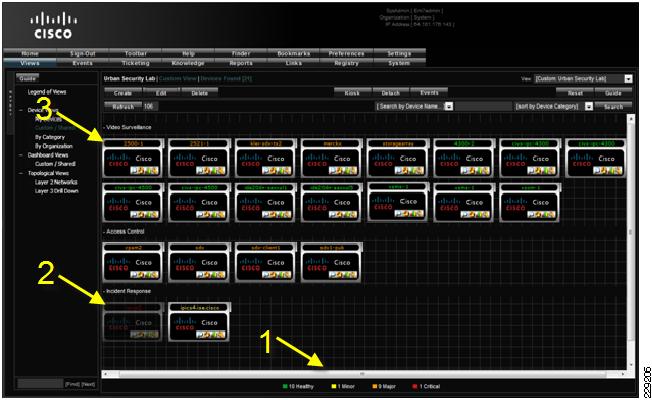Click the Events button above the device grid
The width and height of the screenshot is (652, 400).
pos(429,92)
